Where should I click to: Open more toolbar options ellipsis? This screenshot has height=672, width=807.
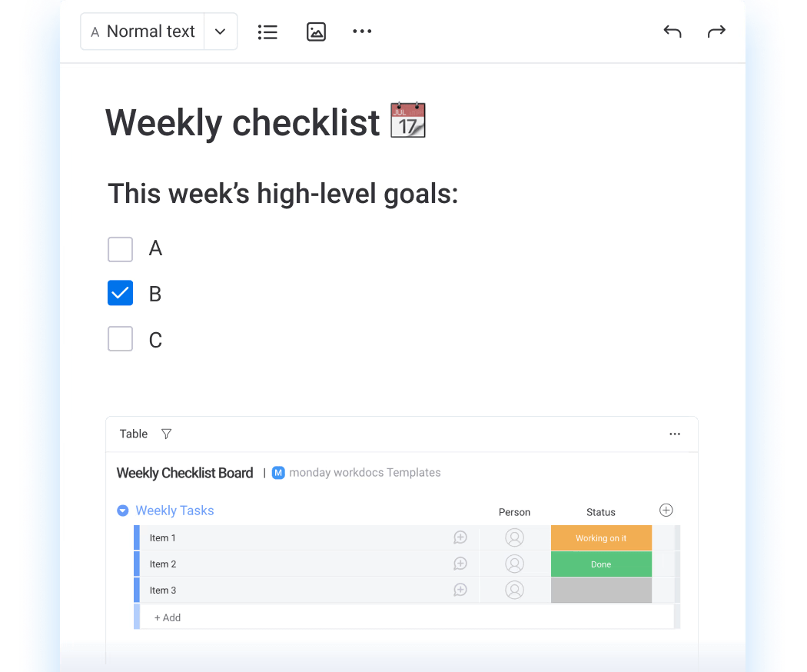coord(362,32)
